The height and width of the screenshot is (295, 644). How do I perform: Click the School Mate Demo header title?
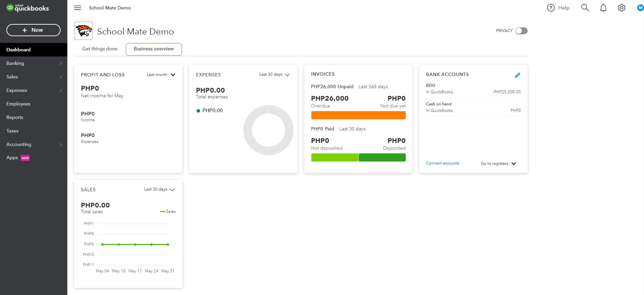coord(135,31)
